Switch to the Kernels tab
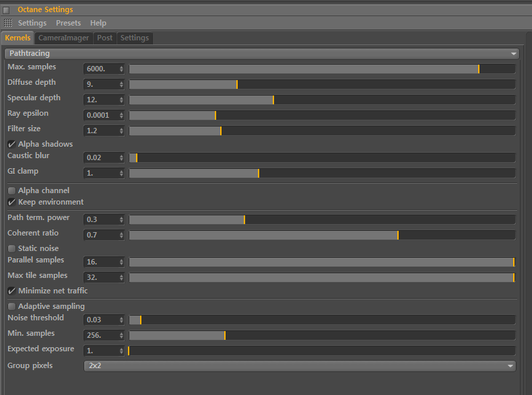This screenshot has height=395, width=532. 18,38
